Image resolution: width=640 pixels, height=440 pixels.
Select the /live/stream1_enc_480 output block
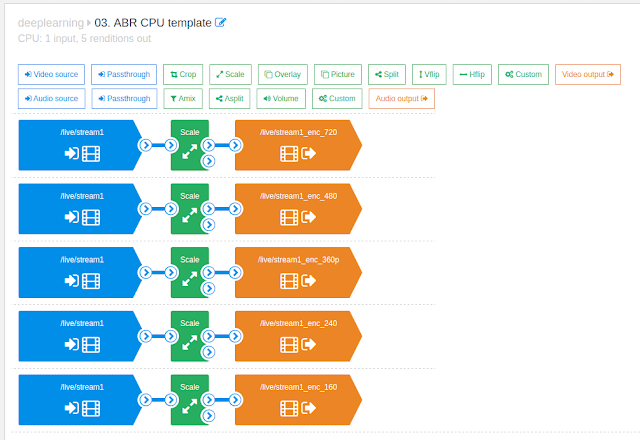point(298,210)
